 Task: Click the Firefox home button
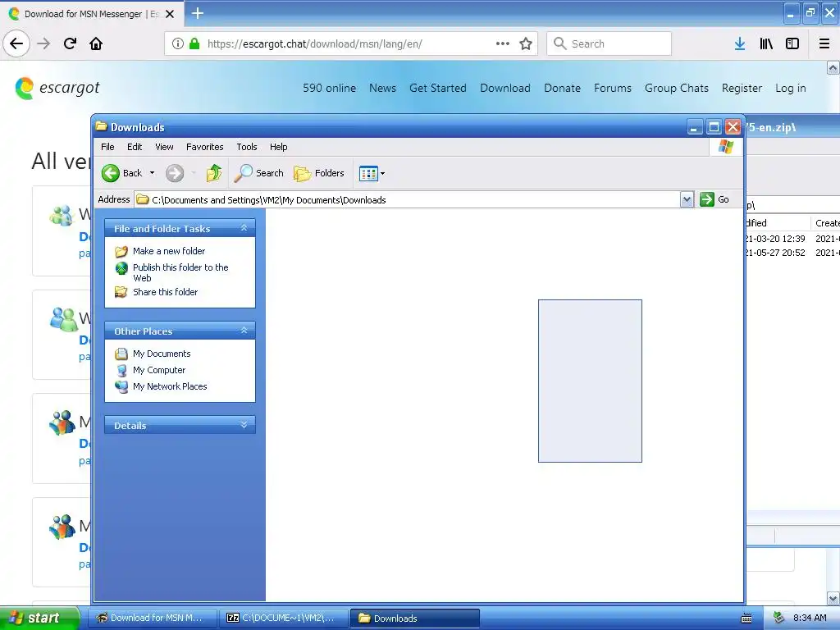click(x=96, y=43)
